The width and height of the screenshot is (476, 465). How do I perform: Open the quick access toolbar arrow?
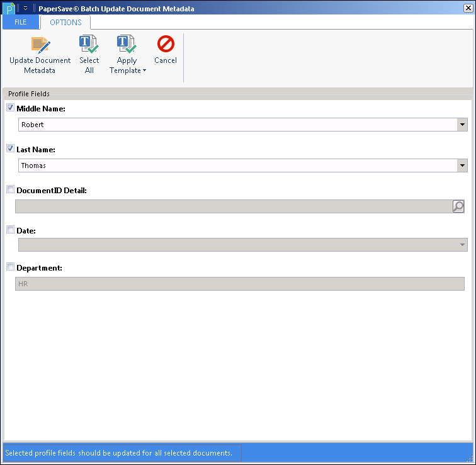coord(26,8)
